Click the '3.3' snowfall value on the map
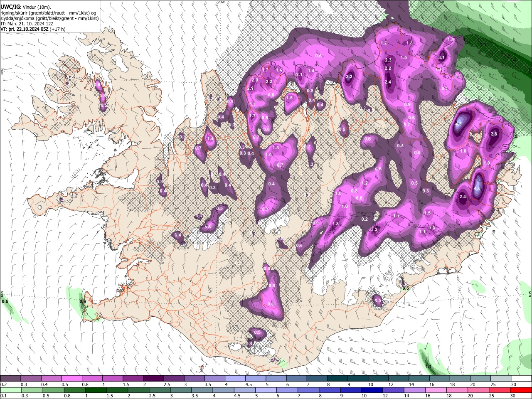This screenshot has width=532, height=399. (x=349, y=76)
